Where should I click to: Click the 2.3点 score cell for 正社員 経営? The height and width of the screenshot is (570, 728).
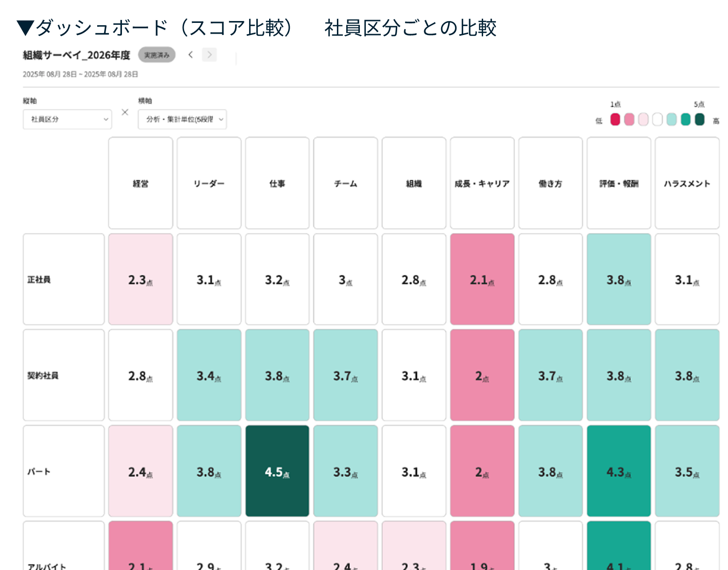141,279
